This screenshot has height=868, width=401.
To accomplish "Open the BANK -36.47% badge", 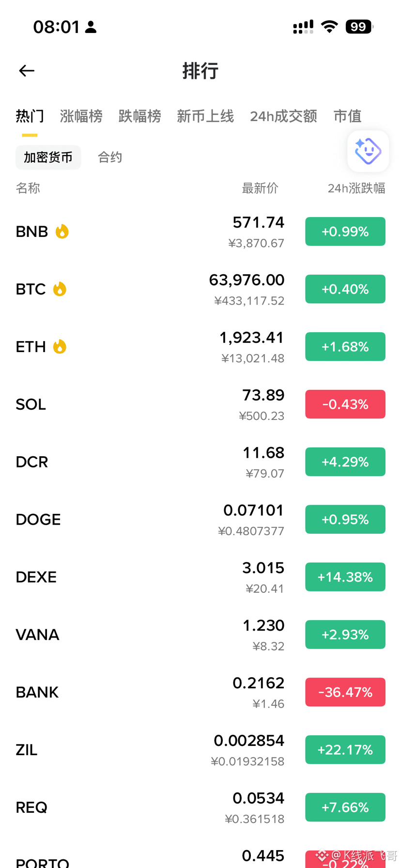I will tap(345, 692).
